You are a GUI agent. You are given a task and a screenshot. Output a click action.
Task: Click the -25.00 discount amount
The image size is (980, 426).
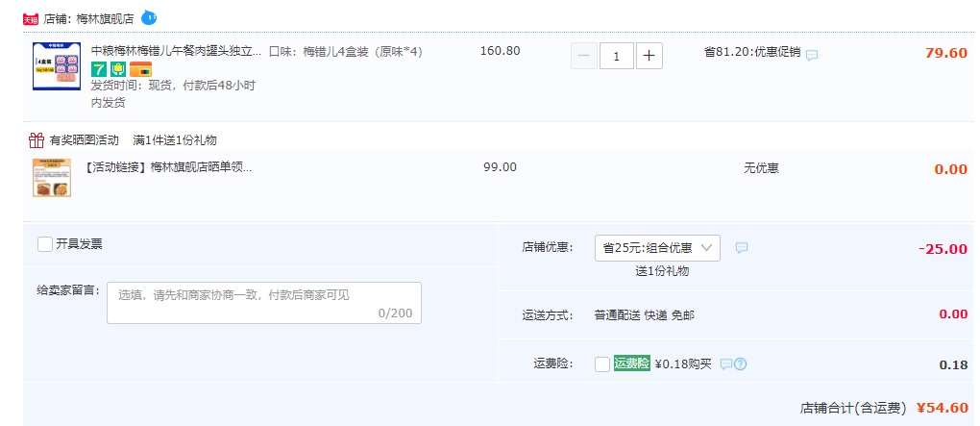943,249
